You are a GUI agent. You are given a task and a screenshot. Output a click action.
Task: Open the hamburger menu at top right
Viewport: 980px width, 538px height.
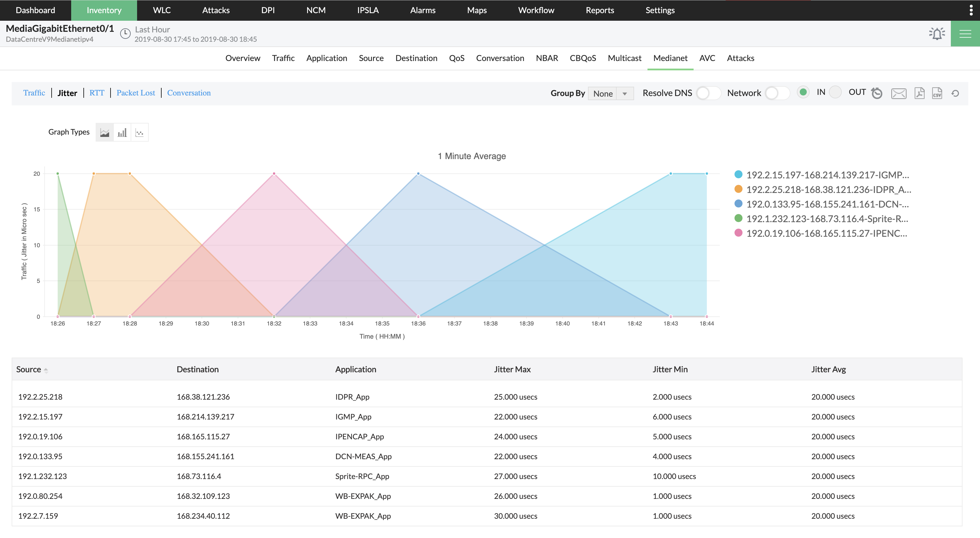(x=965, y=34)
